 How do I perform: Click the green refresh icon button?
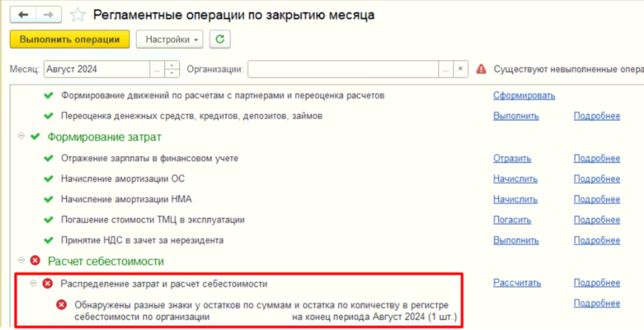[x=219, y=39]
